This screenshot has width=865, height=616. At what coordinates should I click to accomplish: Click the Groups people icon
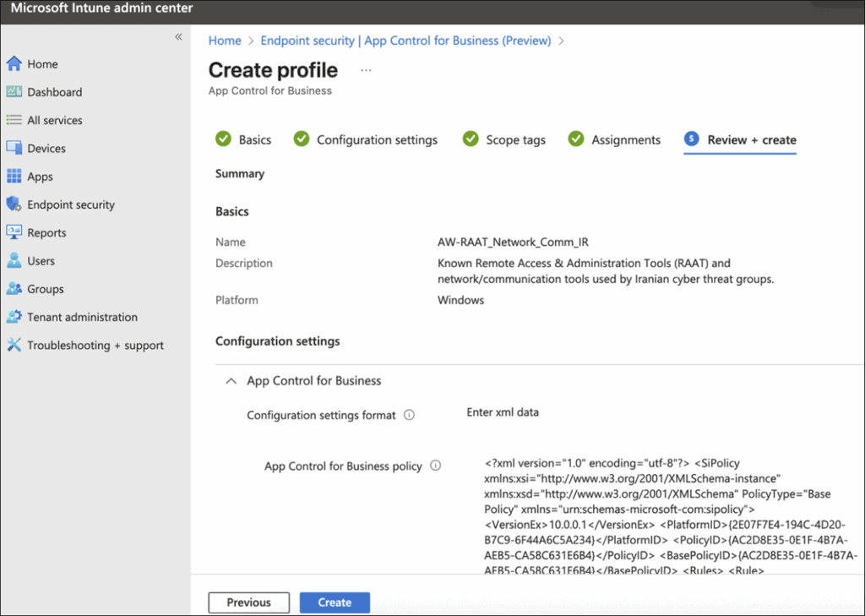point(14,289)
